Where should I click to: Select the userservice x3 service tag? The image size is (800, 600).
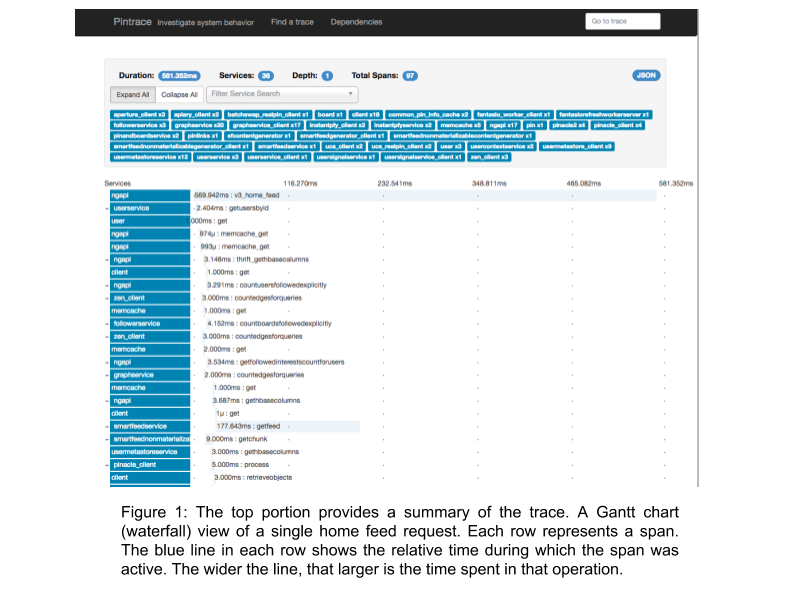click(217, 158)
